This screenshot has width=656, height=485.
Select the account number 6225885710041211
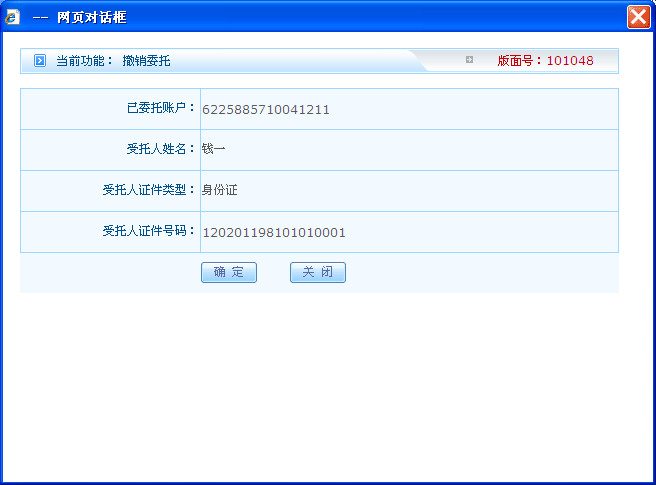266,109
